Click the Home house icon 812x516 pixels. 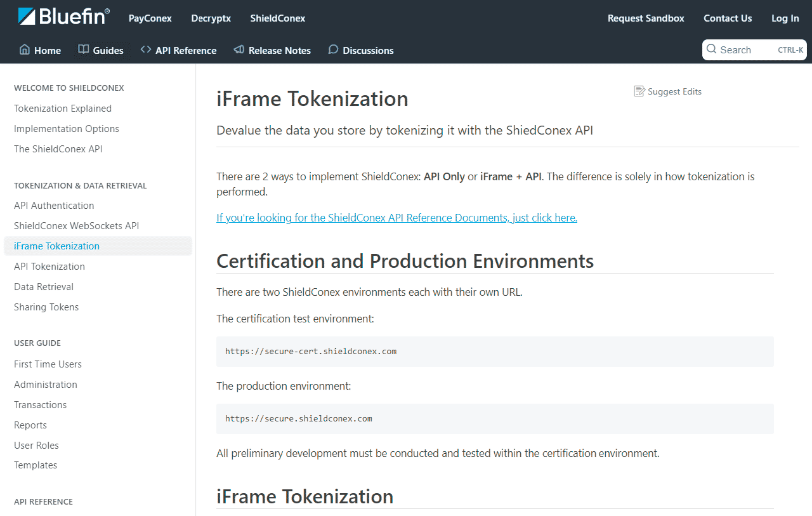coord(25,50)
